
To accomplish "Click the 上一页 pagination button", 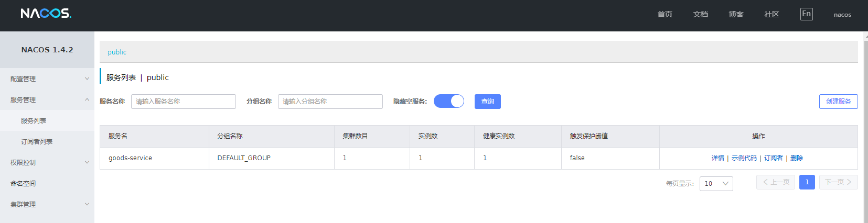I will (776, 182).
